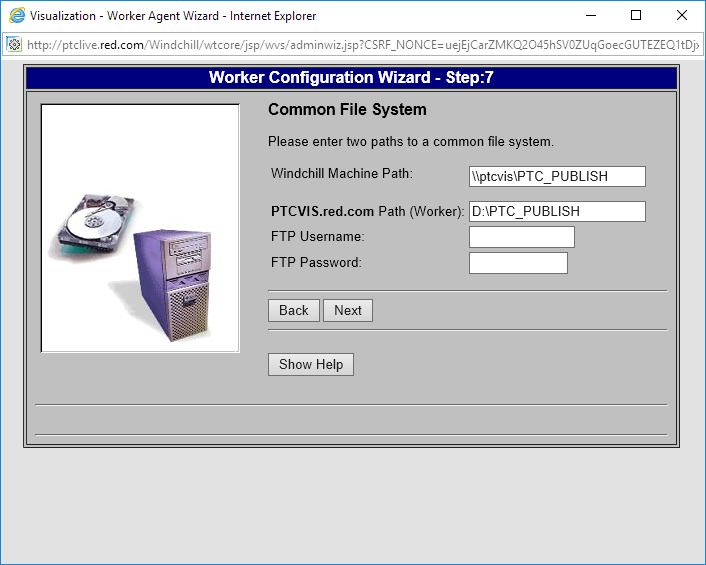The width and height of the screenshot is (706, 565).
Task: Click the 'PTCVIS.red.com Path (Worker):' label
Action: pyautogui.click(x=367, y=211)
